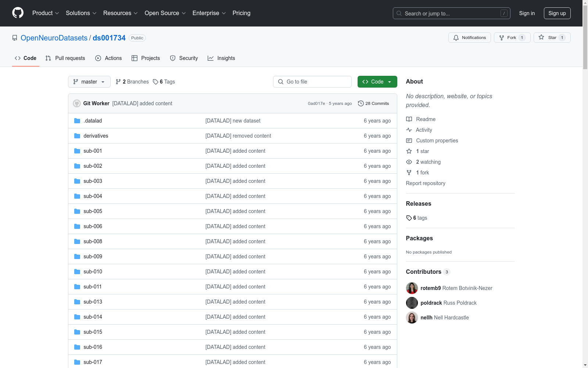
Task: Switch to the Code tab
Action: (x=26, y=58)
